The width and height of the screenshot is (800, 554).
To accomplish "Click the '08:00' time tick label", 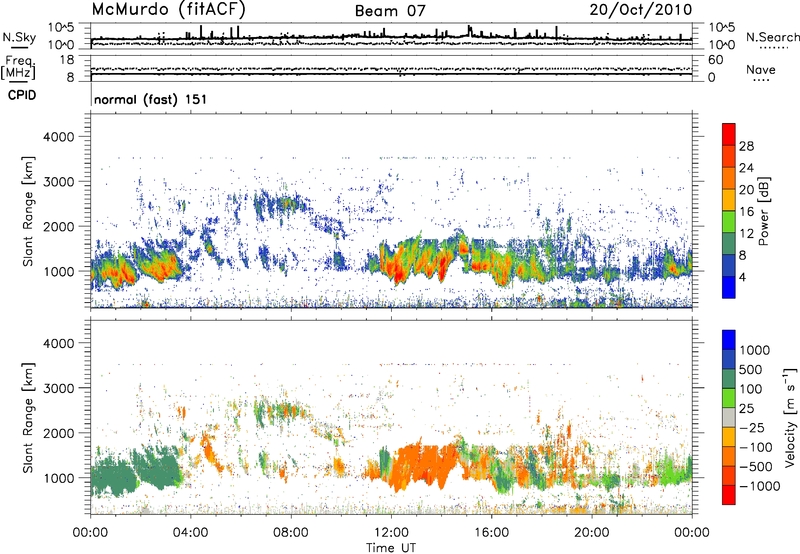I will [x=291, y=533].
